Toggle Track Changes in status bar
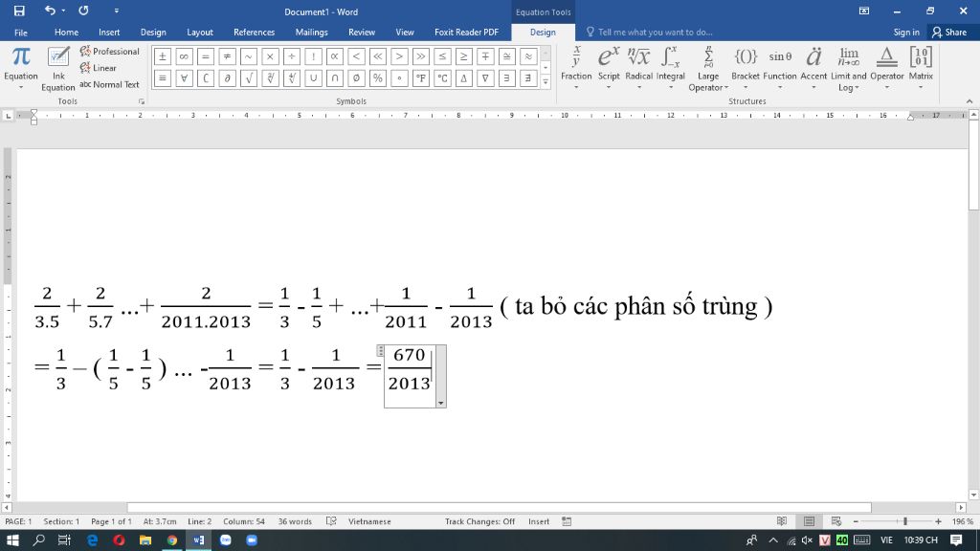This screenshot has height=551, width=980. (x=479, y=521)
